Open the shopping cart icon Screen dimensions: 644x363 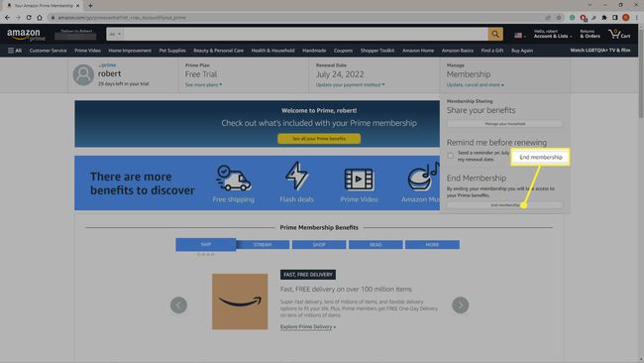pos(619,34)
